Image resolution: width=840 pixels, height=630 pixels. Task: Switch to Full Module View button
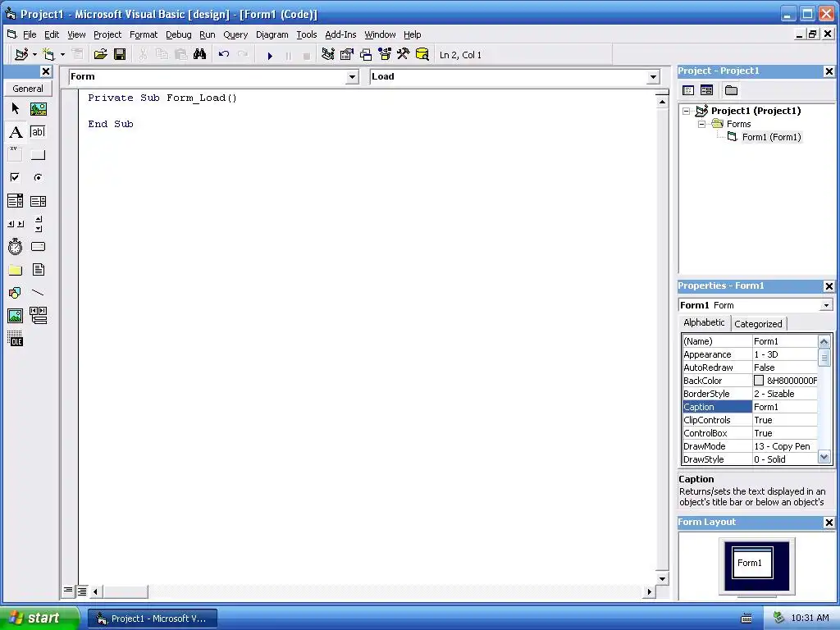coord(82,591)
